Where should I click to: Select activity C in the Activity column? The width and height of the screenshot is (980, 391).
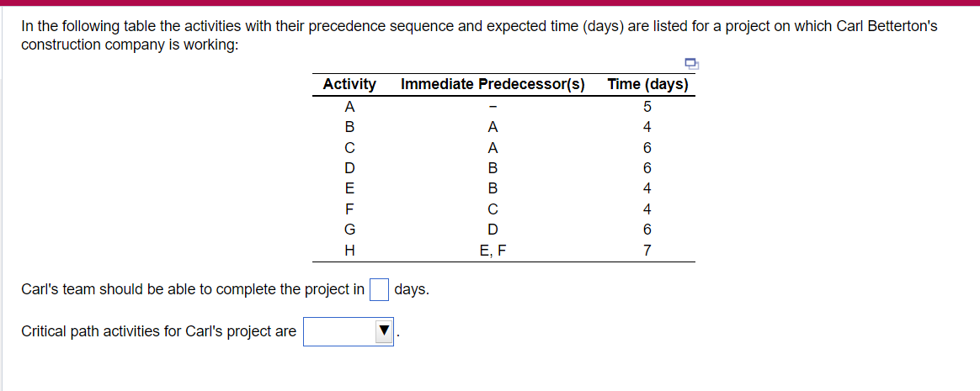coord(349,148)
